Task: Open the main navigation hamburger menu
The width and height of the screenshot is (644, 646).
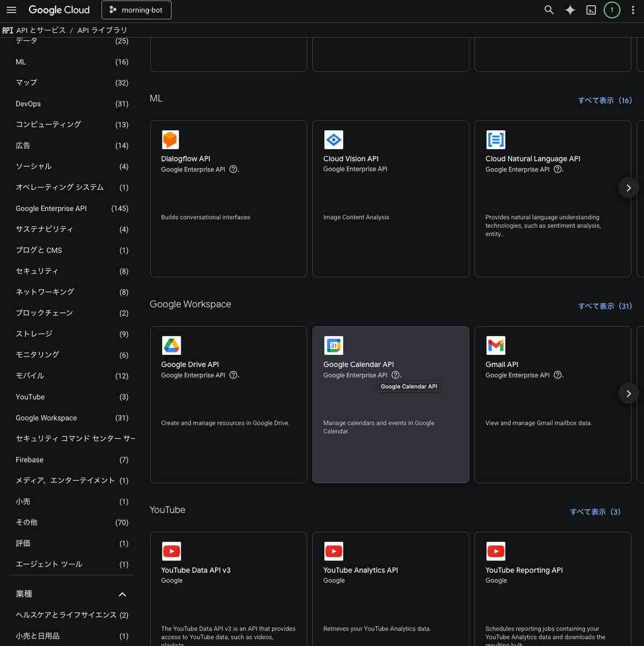Action: [11, 10]
